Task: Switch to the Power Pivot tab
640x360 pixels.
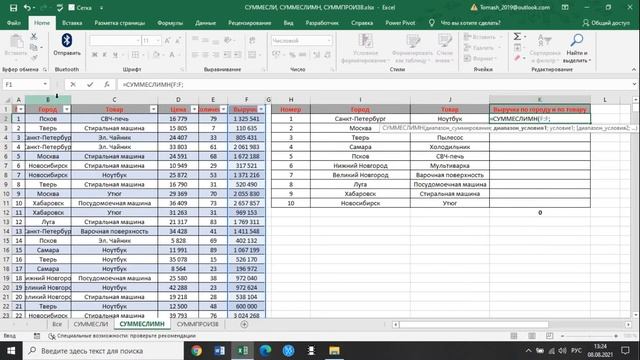Action: coord(400,23)
